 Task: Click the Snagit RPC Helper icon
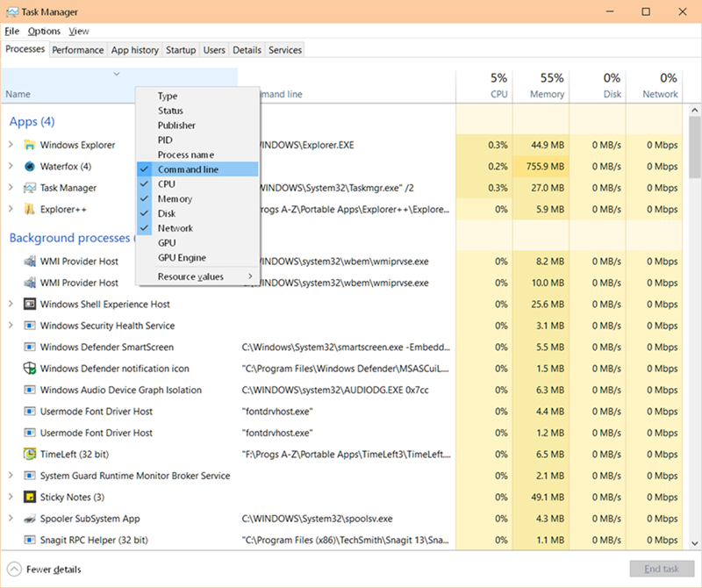30,540
